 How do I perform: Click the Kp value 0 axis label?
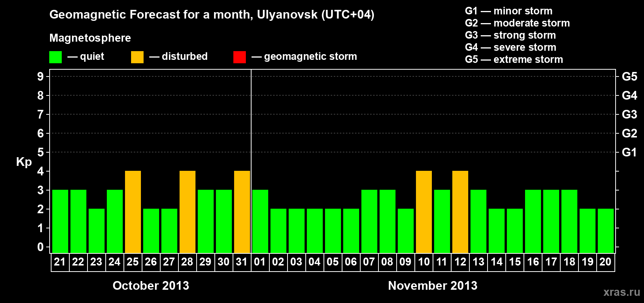click(x=40, y=247)
